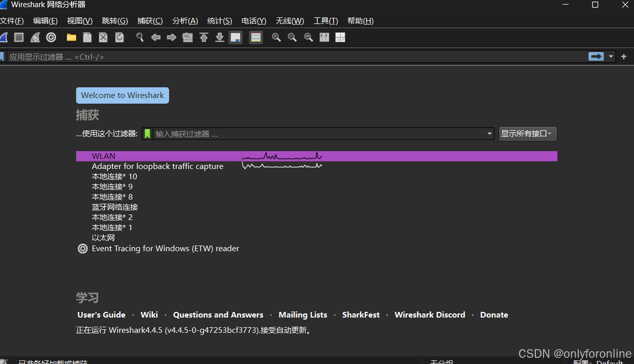Open the 工具(T) menu

[x=325, y=21]
